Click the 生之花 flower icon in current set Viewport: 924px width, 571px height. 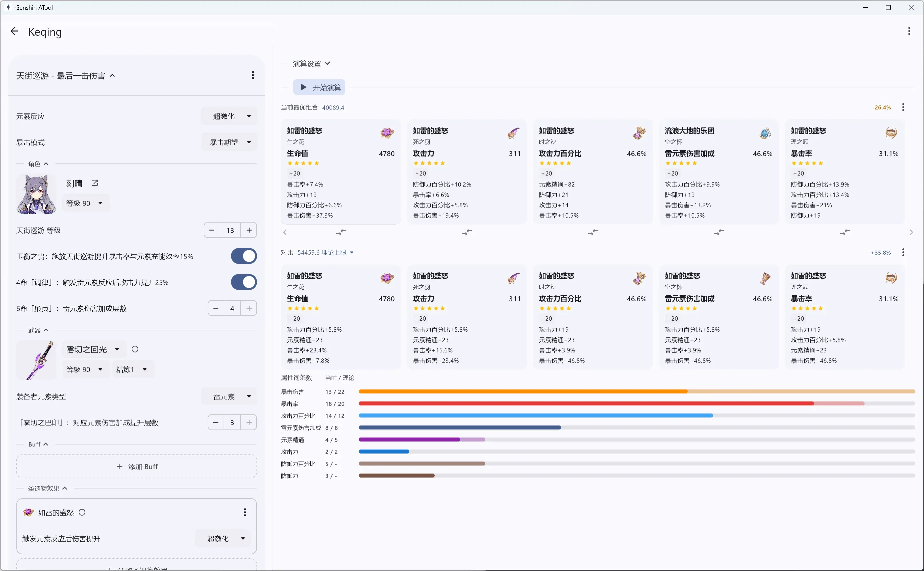pyautogui.click(x=387, y=133)
